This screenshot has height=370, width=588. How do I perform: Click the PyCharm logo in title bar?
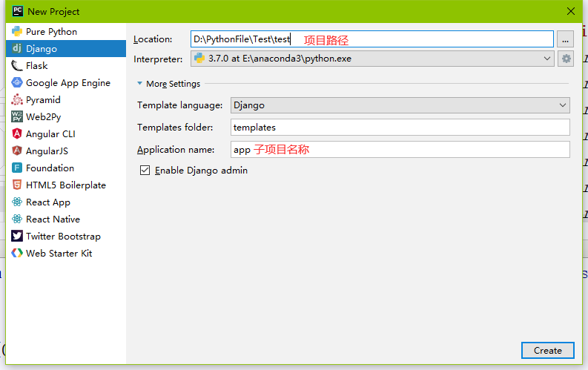pyautogui.click(x=17, y=11)
